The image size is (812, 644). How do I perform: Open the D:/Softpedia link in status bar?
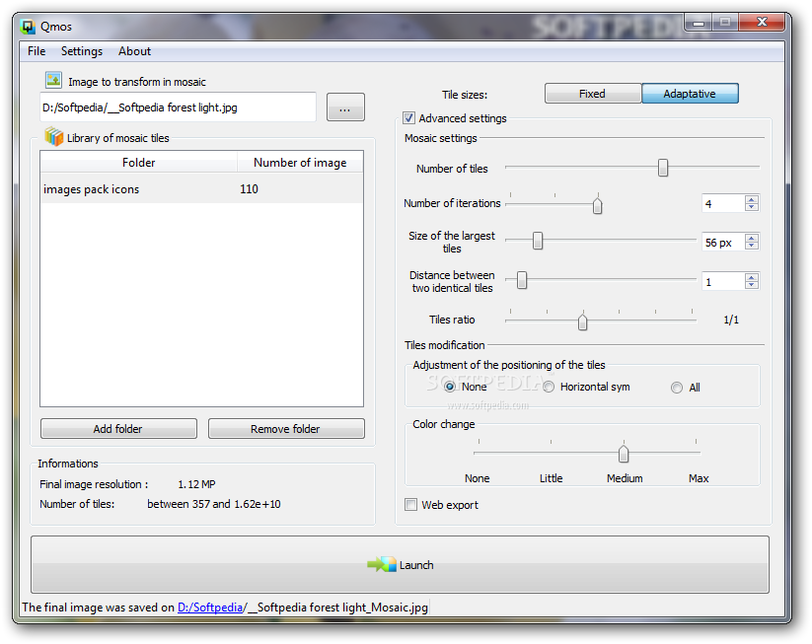[x=210, y=608]
